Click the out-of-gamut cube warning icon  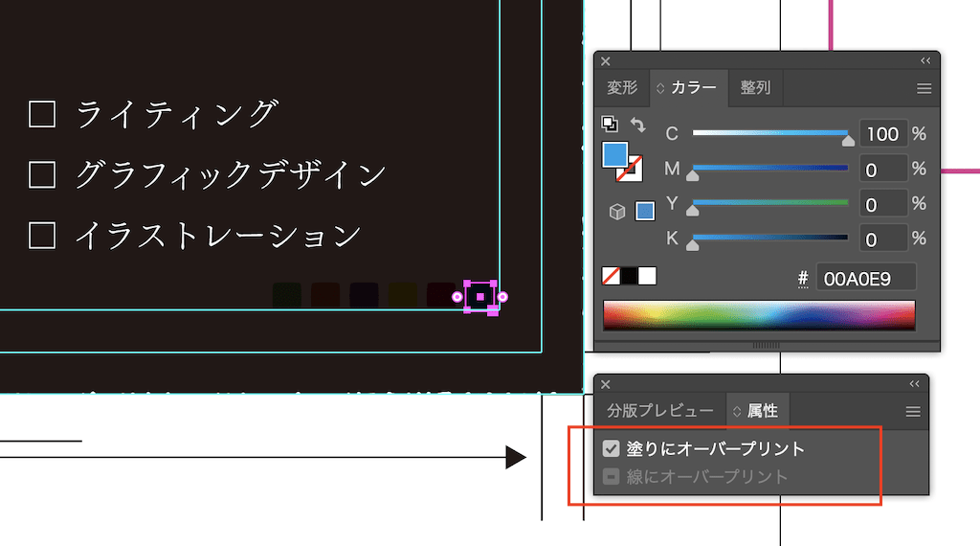(617, 212)
